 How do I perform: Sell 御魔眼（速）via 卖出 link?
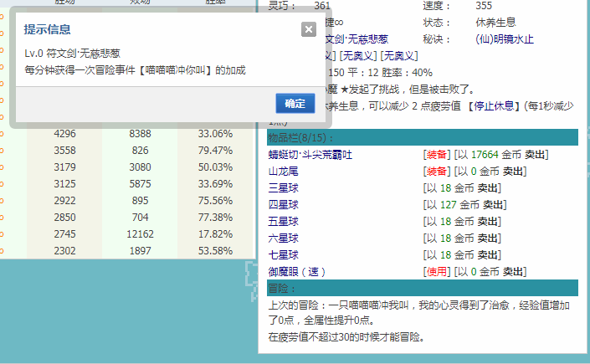(513, 272)
